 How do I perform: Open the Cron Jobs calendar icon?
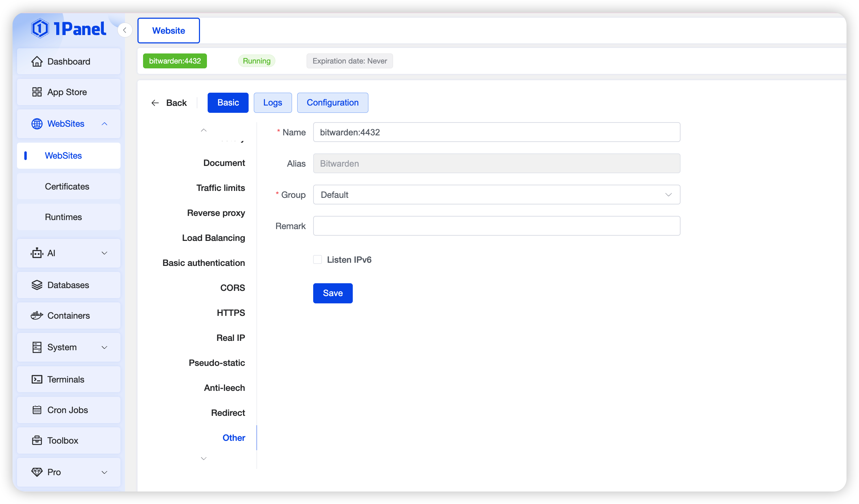(37, 410)
